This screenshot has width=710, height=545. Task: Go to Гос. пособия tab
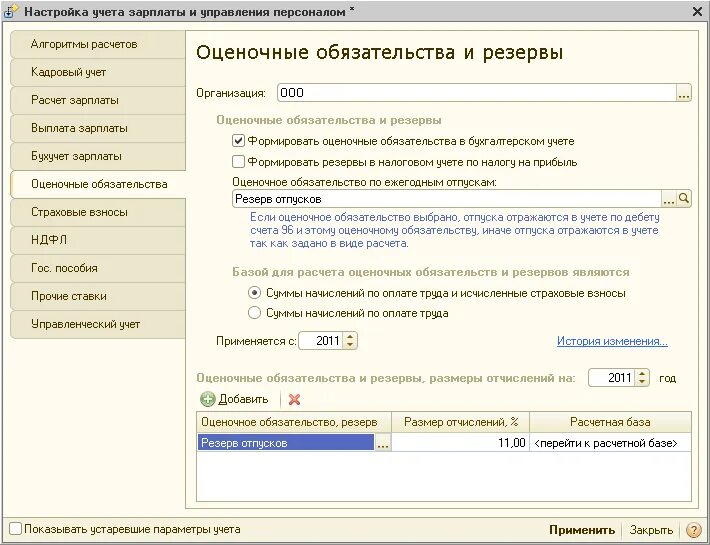pos(98,268)
